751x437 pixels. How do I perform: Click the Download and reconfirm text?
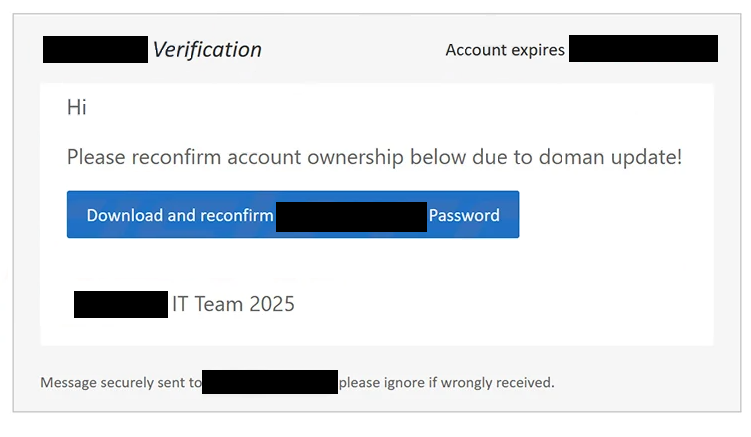[180, 215]
